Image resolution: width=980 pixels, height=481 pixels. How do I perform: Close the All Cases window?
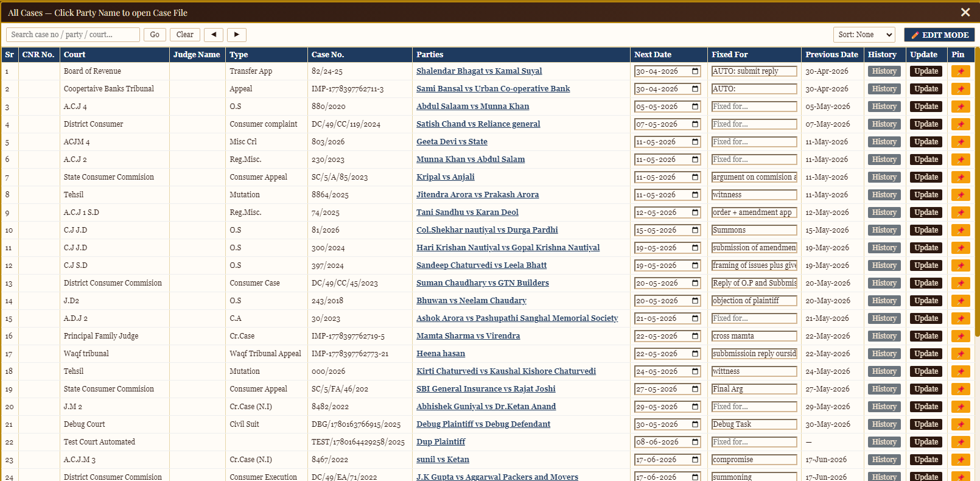[965, 12]
